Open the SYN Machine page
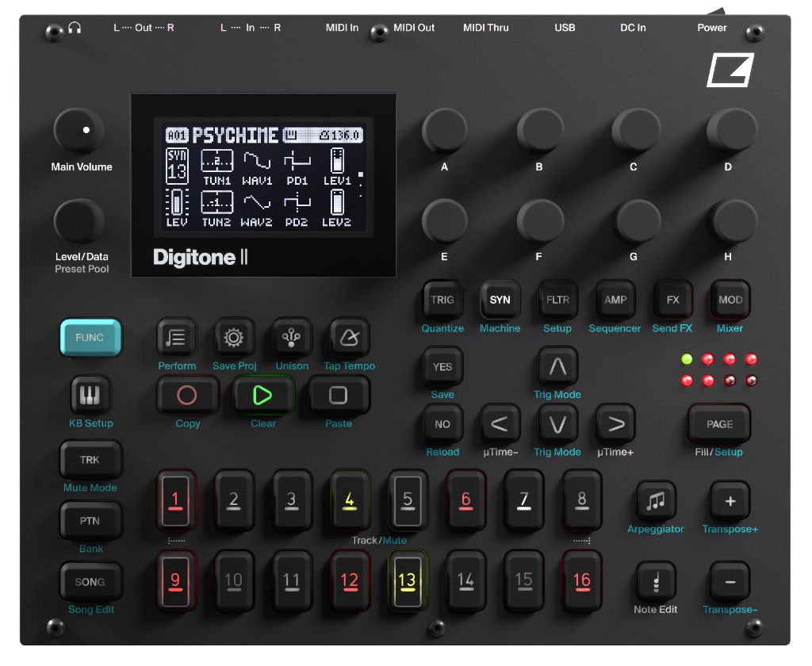This screenshot has height=666, width=812. click(x=500, y=300)
